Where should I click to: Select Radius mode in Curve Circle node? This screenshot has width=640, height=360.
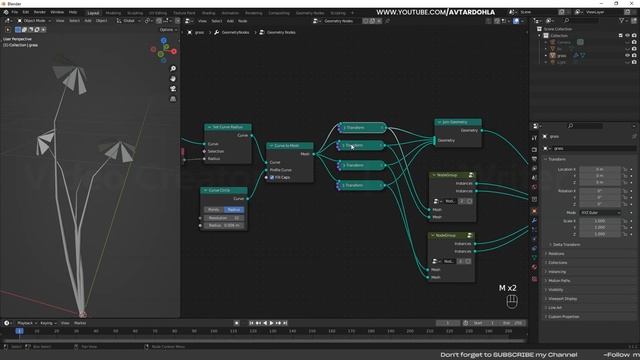pyautogui.click(x=234, y=210)
